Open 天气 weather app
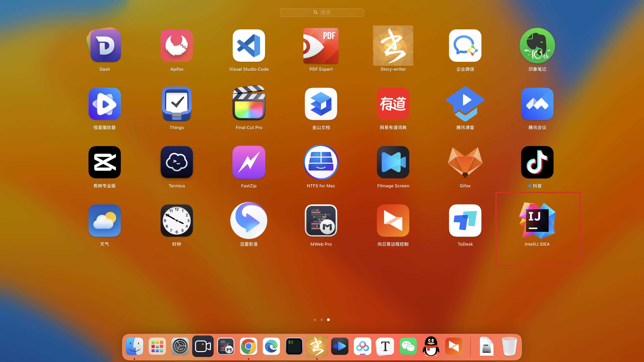 (x=104, y=221)
